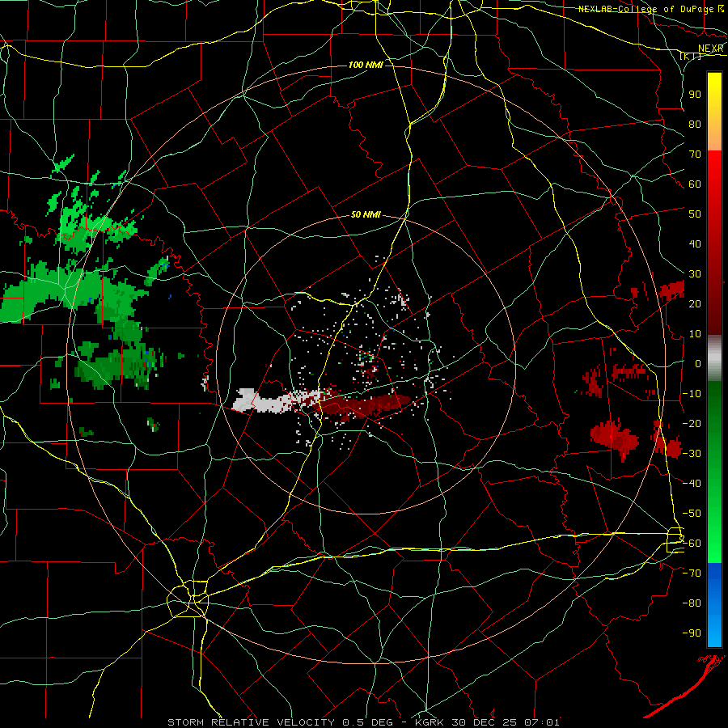Viewport: 728px width, 728px height.
Task: Click the 50 NMI range ring label
Action: pyautogui.click(x=366, y=214)
